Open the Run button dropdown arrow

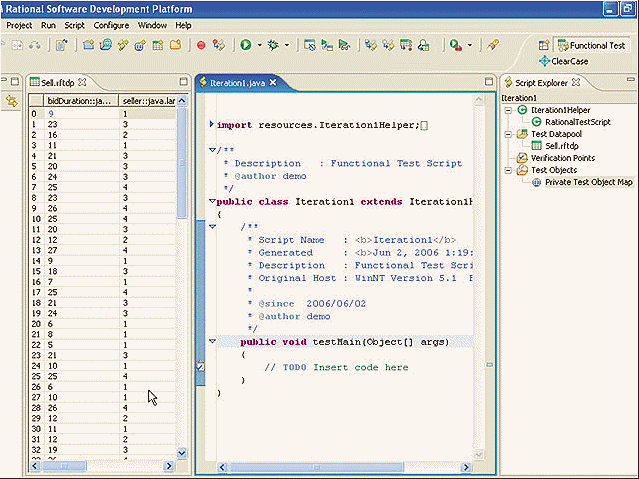(x=259, y=45)
